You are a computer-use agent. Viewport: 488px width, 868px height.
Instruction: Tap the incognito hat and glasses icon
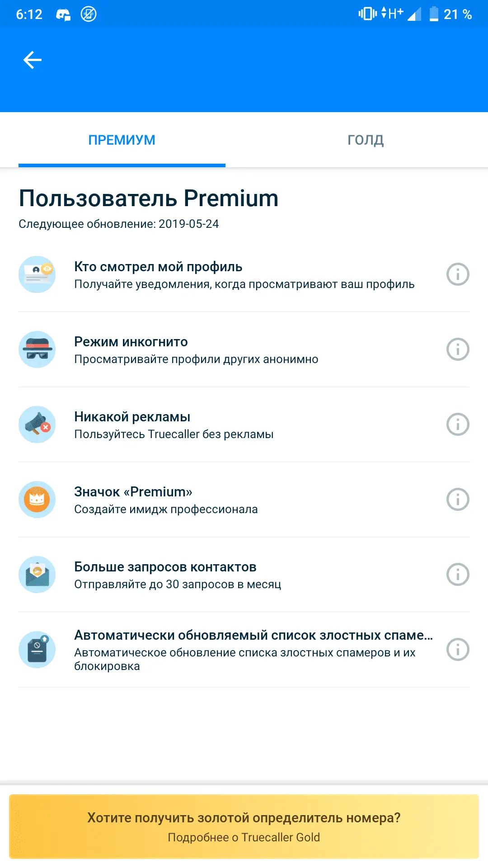tap(37, 349)
